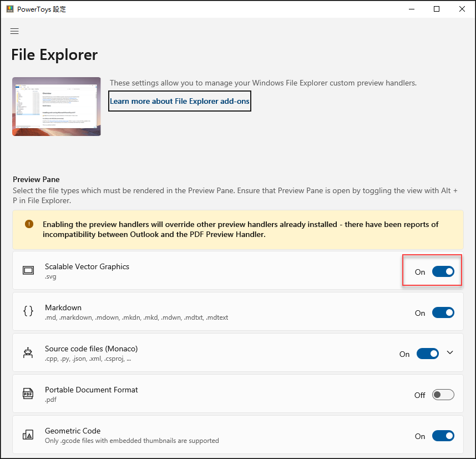
Task: Click the PowerToys 設定 window title
Action: (41, 9)
